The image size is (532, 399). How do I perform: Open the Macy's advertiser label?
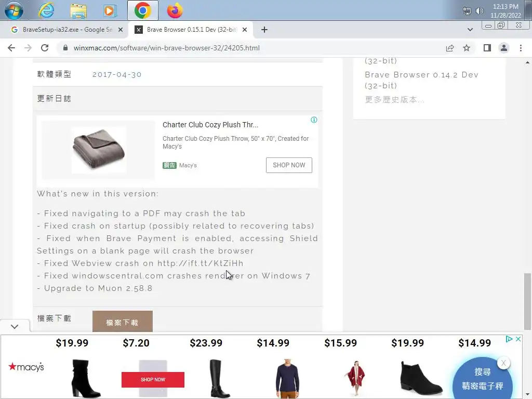click(188, 165)
